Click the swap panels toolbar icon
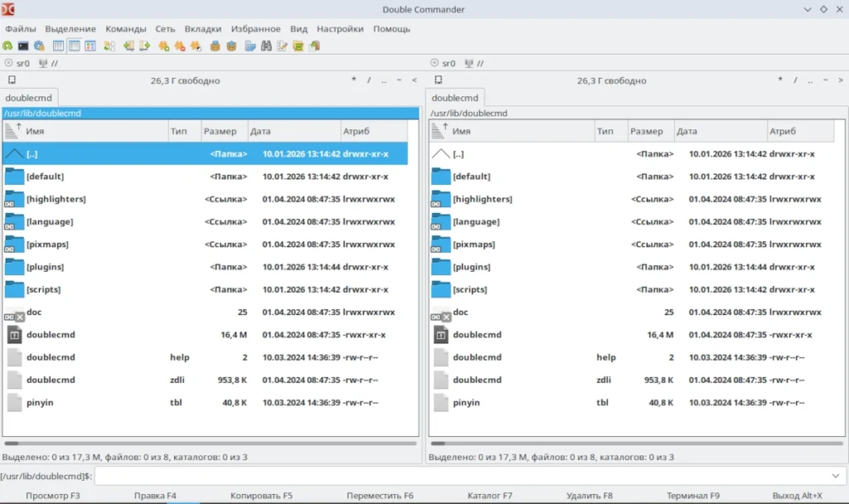 click(x=109, y=46)
